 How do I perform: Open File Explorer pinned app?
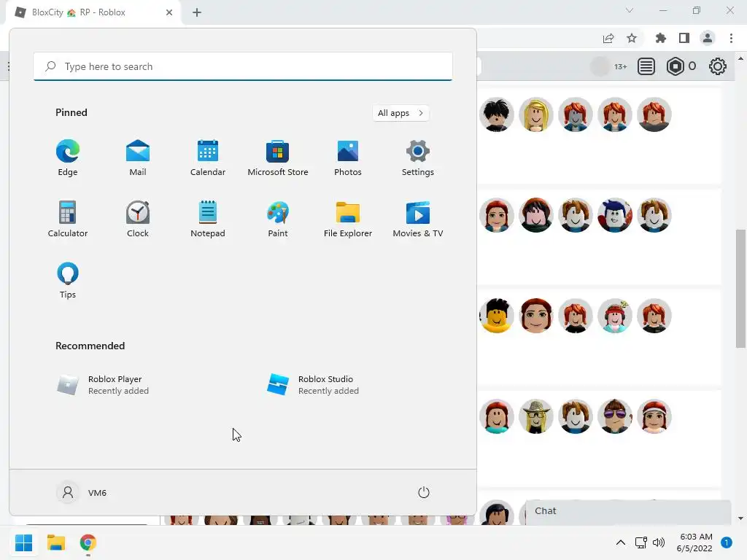(x=348, y=219)
